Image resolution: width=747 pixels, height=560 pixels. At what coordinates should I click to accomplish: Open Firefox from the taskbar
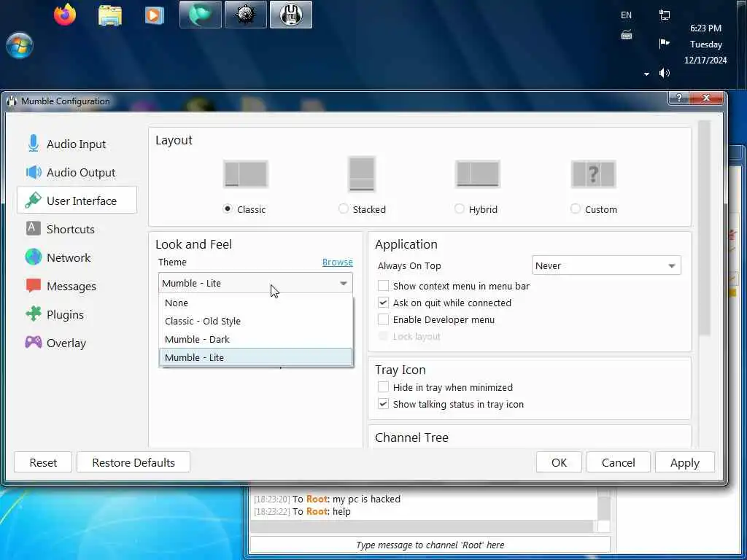pyautogui.click(x=65, y=15)
